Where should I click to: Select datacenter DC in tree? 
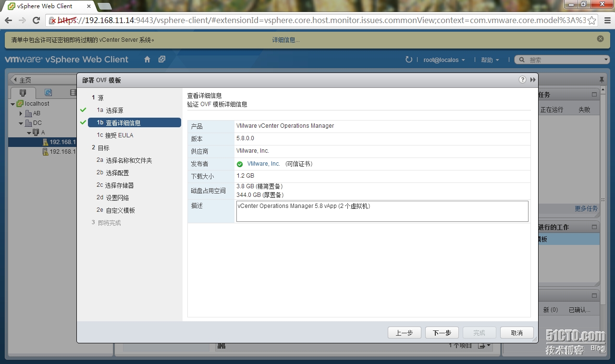33,123
